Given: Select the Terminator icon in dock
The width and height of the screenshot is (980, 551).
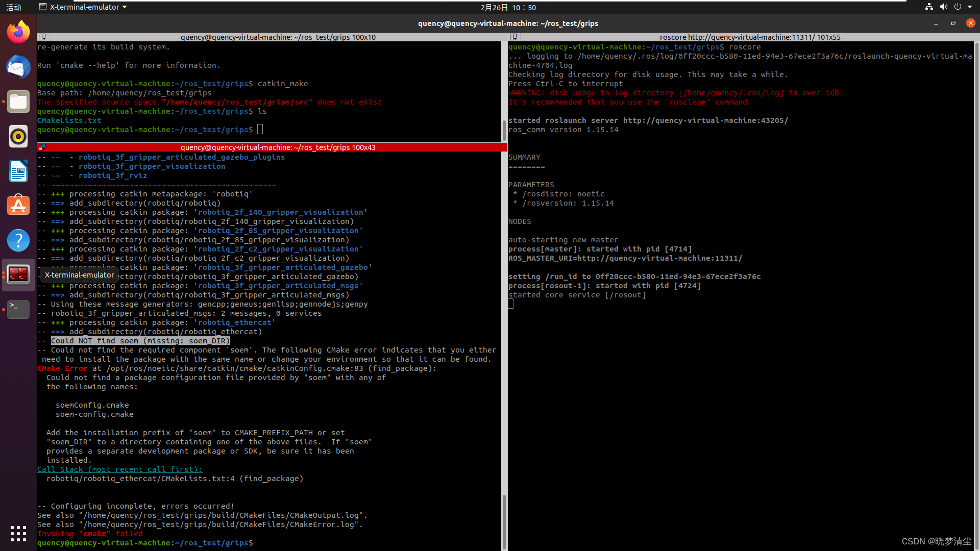Looking at the screenshot, I should pos(18,274).
